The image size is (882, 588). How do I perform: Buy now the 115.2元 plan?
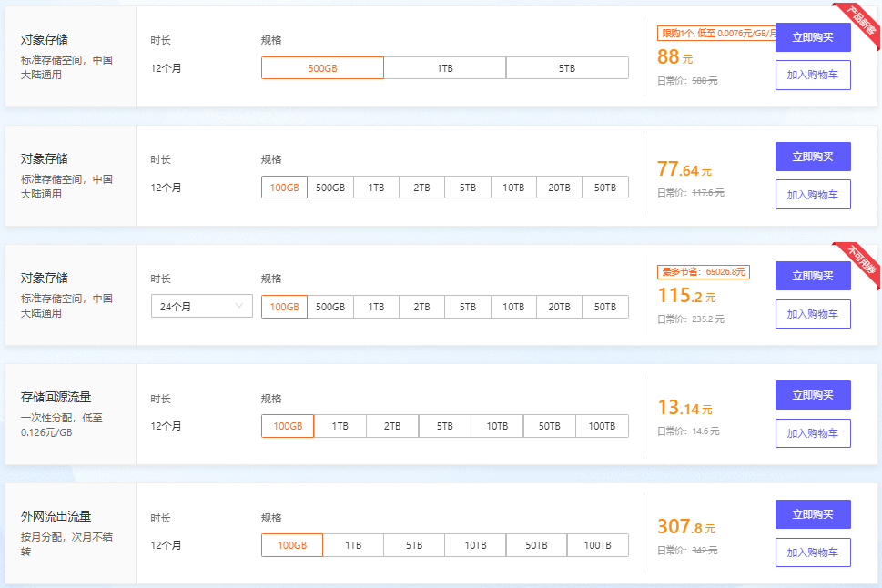(x=813, y=276)
